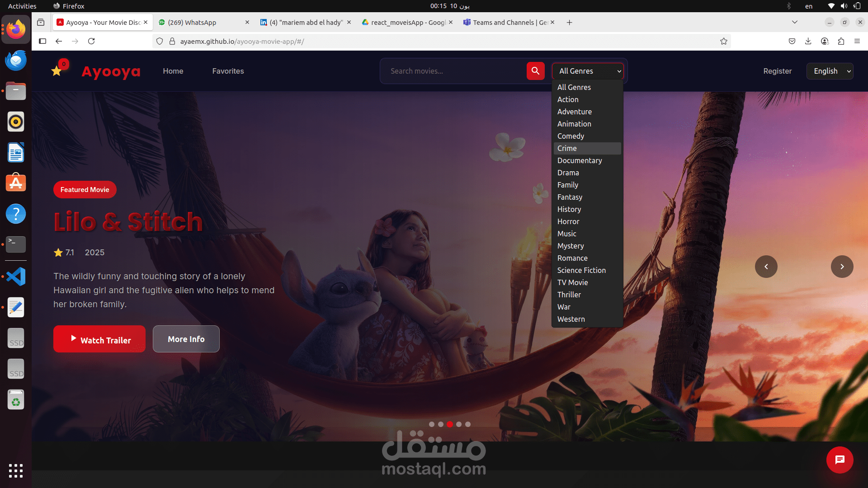Open the Trash from the dock
The image size is (868, 488).
point(16,400)
